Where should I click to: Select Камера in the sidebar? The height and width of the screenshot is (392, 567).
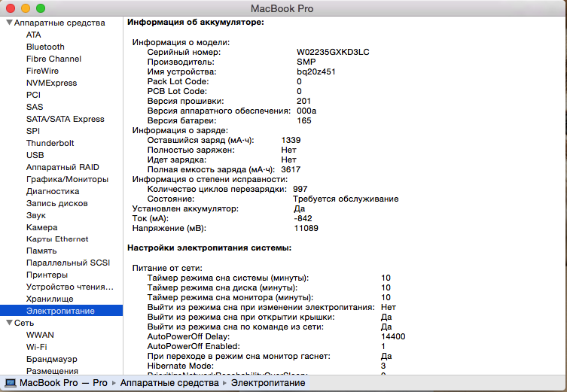point(41,227)
